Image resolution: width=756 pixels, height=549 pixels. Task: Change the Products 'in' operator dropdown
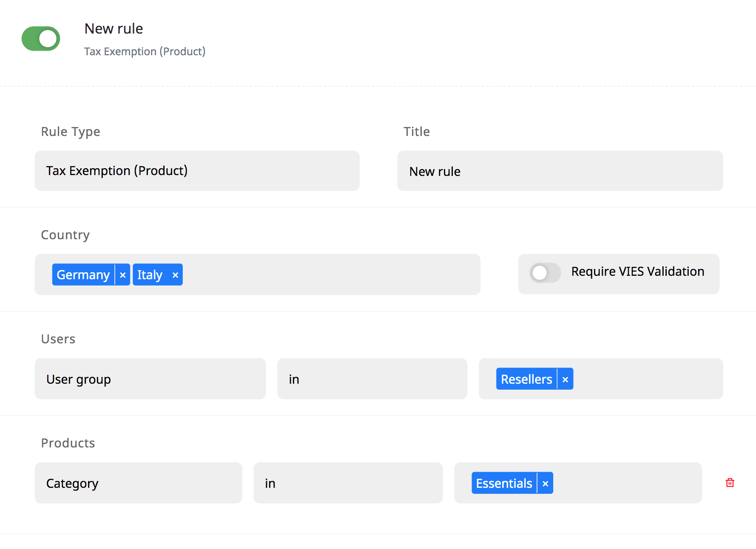[348, 483]
